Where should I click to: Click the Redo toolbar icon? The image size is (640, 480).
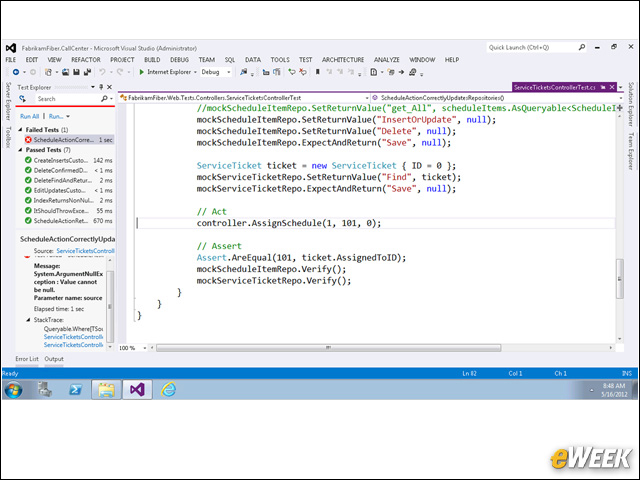point(120,72)
